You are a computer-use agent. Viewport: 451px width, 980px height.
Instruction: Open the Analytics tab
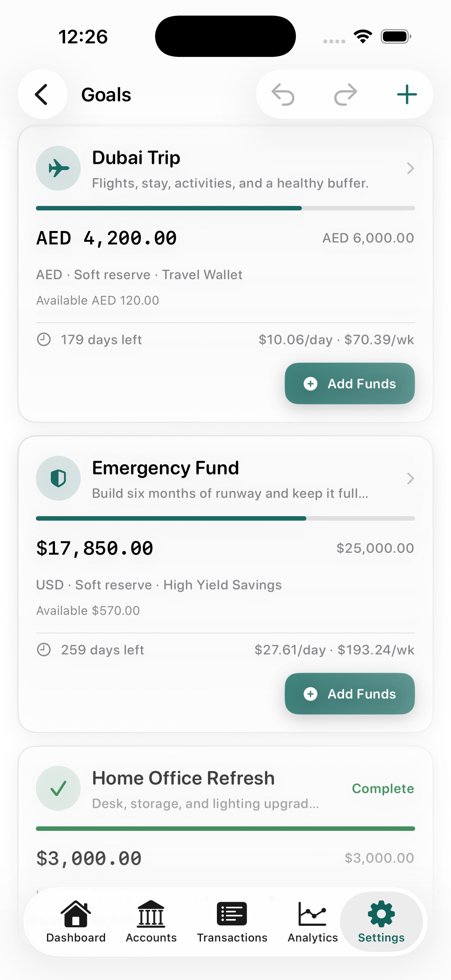coord(313,921)
